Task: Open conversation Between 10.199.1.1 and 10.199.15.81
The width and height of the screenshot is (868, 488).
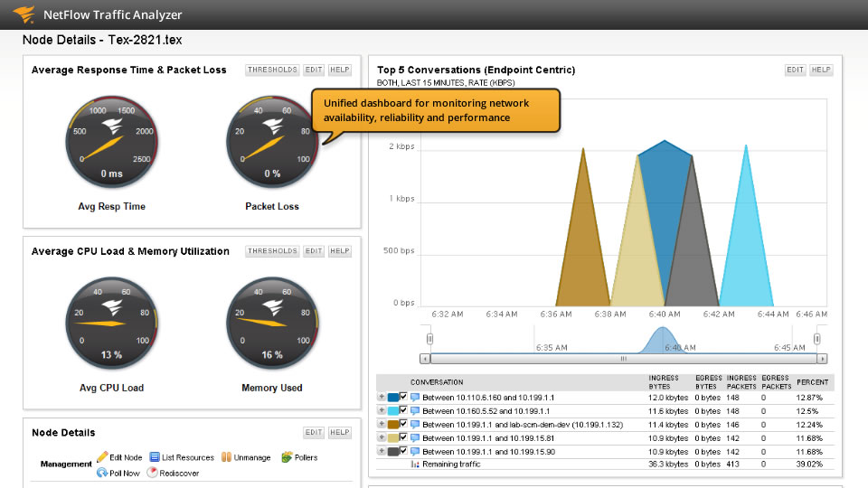Action: tap(488, 438)
